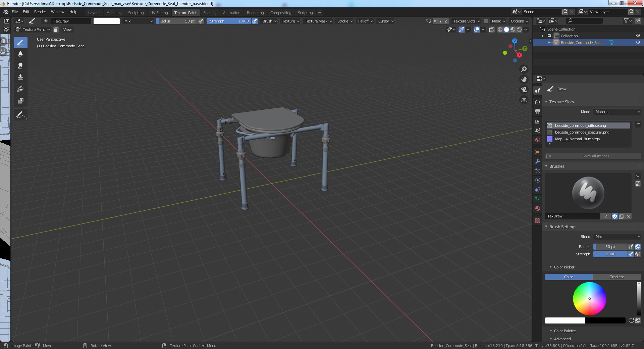Toggle X-ray view mode
This screenshot has width=644, height=349.
pos(491,30)
